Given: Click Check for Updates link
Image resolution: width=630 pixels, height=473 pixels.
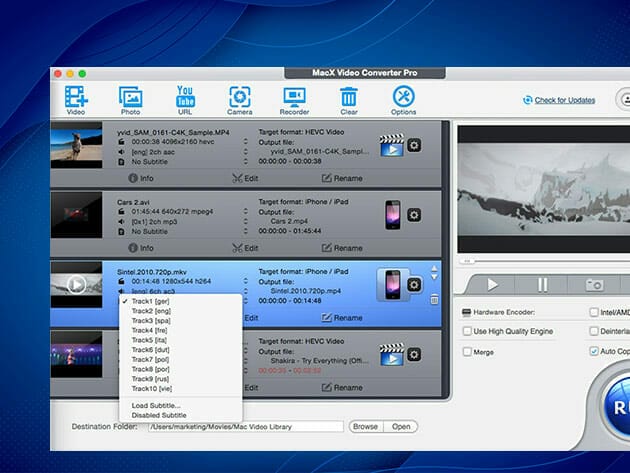Looking at the screenshot, I should pyautogui.click(x=564, y=100).
